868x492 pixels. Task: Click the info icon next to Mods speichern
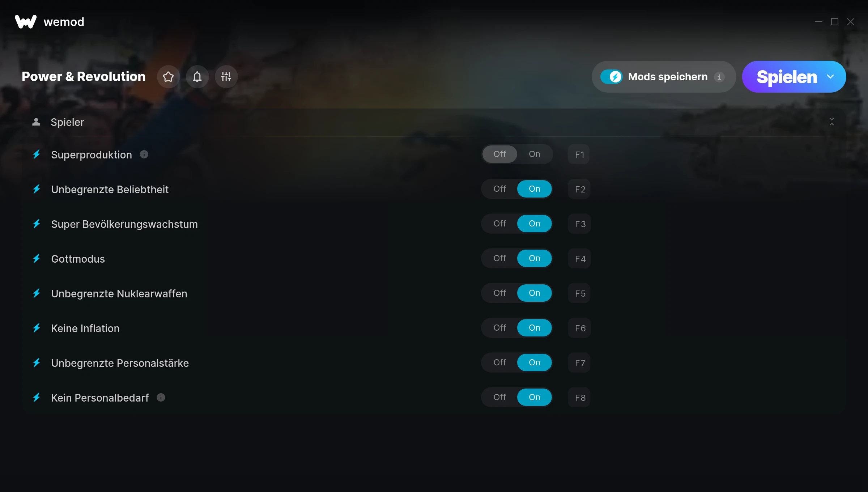point(719,77)
